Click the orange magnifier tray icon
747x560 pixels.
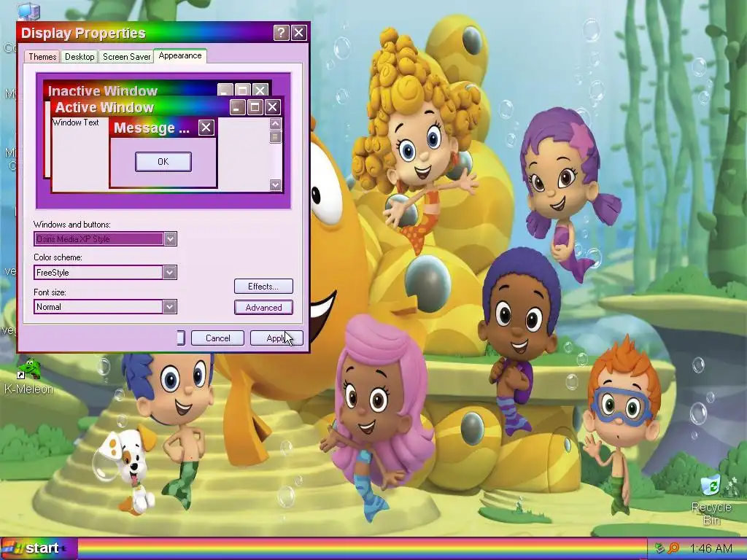coord(673,548)
